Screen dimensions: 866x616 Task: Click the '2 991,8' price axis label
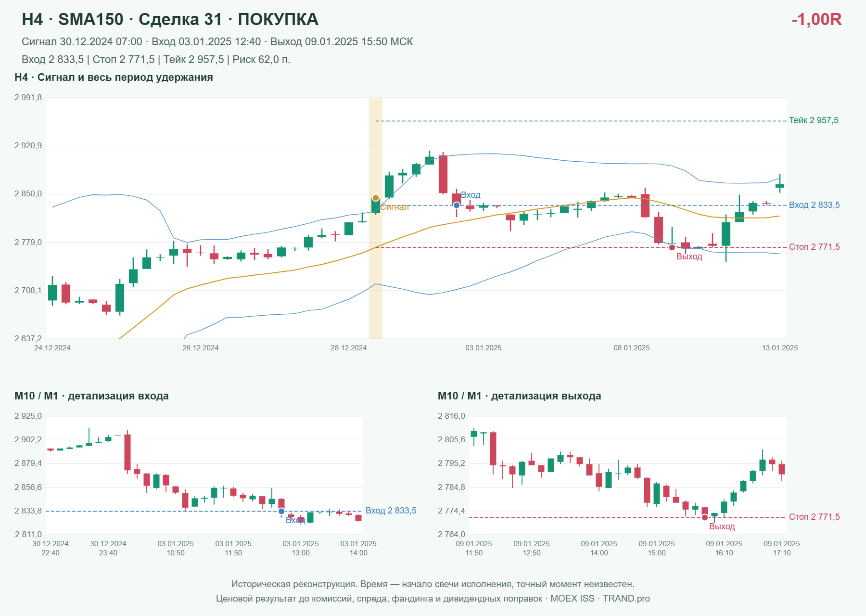(x=28, y=98)
